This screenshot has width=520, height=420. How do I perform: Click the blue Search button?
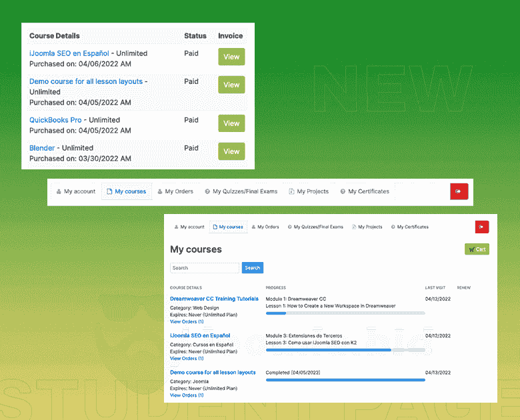click(252, 268)
